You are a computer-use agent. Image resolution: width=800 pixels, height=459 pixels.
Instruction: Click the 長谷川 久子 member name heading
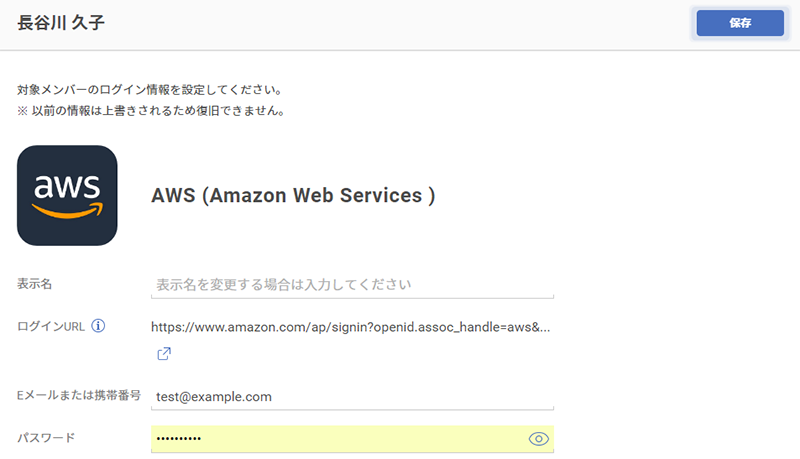pyautogui.click(x=61, y=23)
